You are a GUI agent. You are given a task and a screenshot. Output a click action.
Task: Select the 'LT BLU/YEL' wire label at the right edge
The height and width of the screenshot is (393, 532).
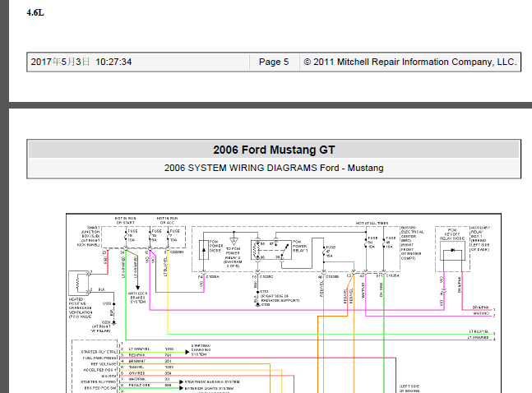point(479,331)
